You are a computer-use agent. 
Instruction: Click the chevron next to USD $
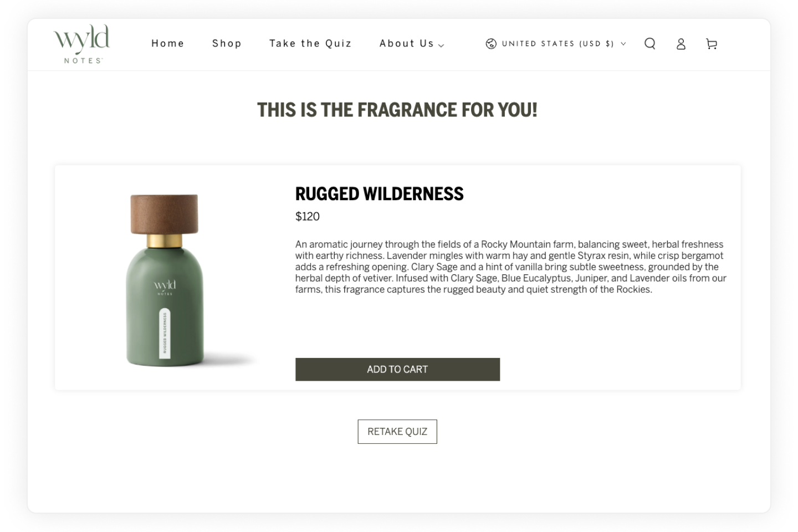point(623,44)
